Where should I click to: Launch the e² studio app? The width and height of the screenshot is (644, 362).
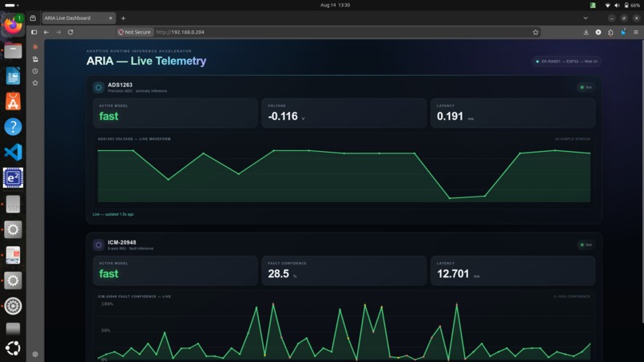pyautogui.click(x=13, y=178)
